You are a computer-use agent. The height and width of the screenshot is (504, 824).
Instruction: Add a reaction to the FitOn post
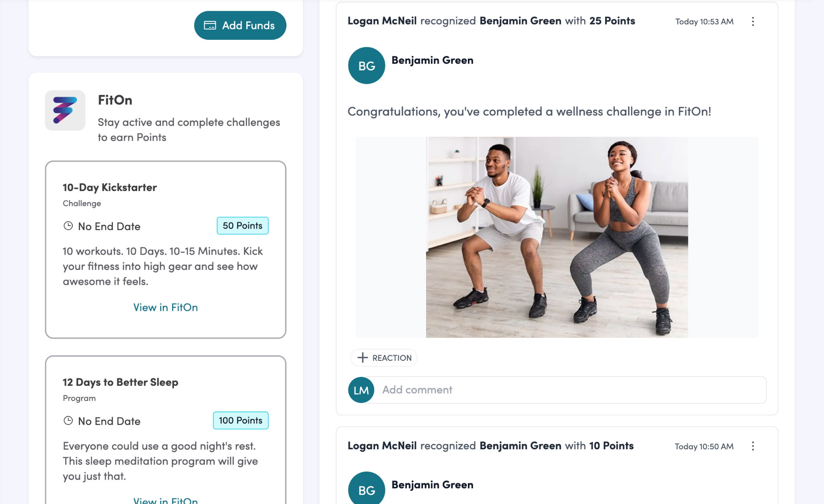[384, 358]
